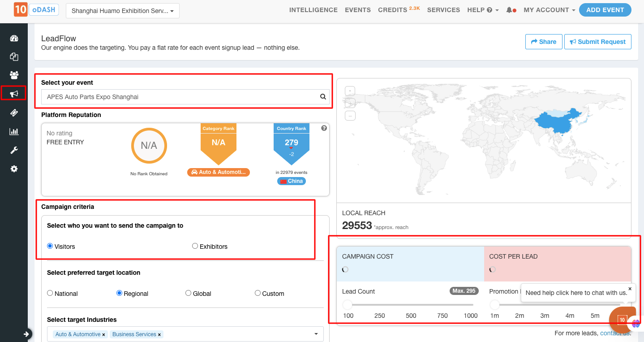Image resolution: width=644 pixels, height=342 pixels.
Task: Click the LeadFlow page heading
Action: coord(59,39)
